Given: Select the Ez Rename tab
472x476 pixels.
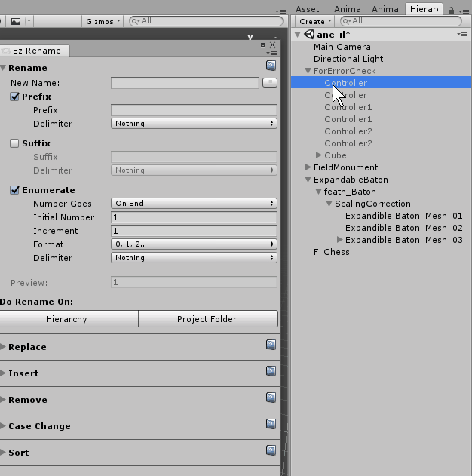Looking at the screenshot, I should point(35,51).
